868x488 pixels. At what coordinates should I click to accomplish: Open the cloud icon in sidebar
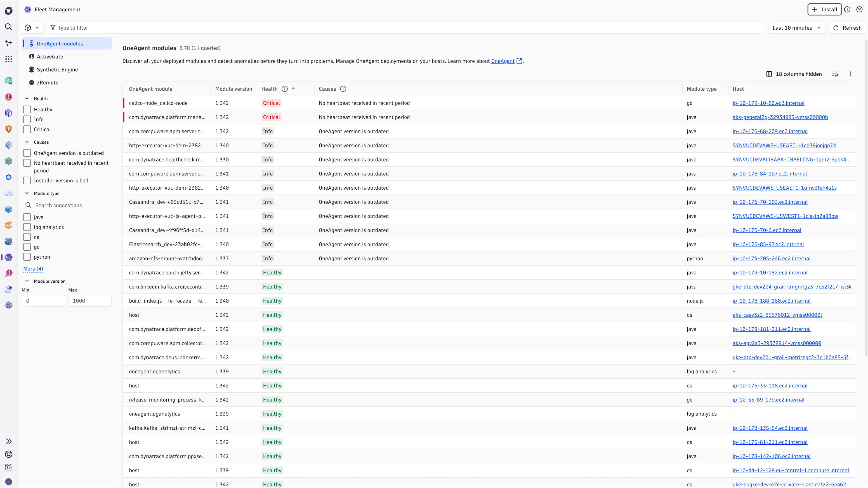coord(8,193)
